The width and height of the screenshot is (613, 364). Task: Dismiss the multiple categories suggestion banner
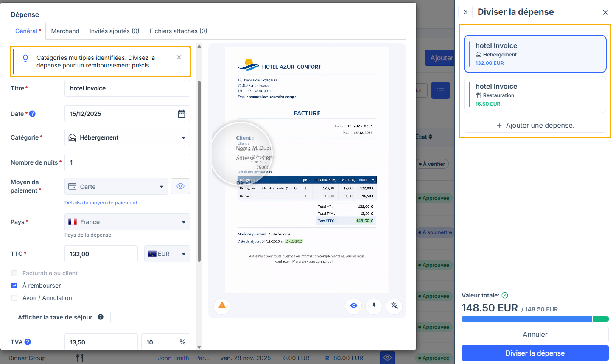click(179, 57)
